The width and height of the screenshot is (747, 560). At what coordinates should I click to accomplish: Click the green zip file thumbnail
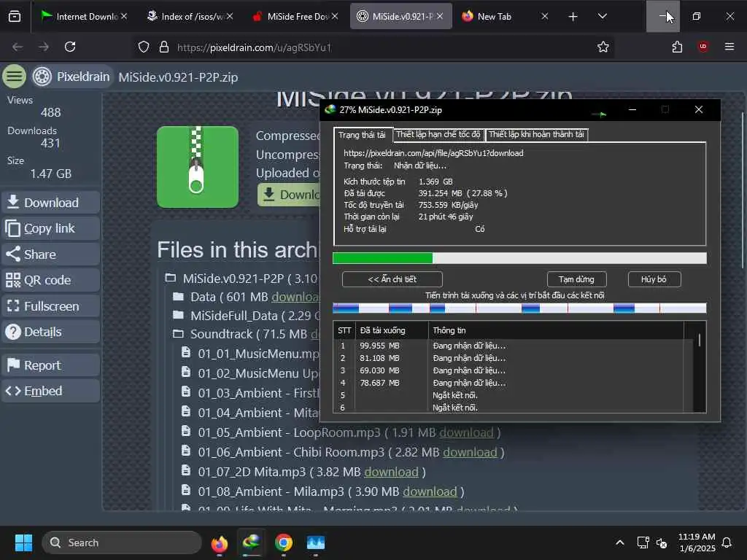point(197,167)
